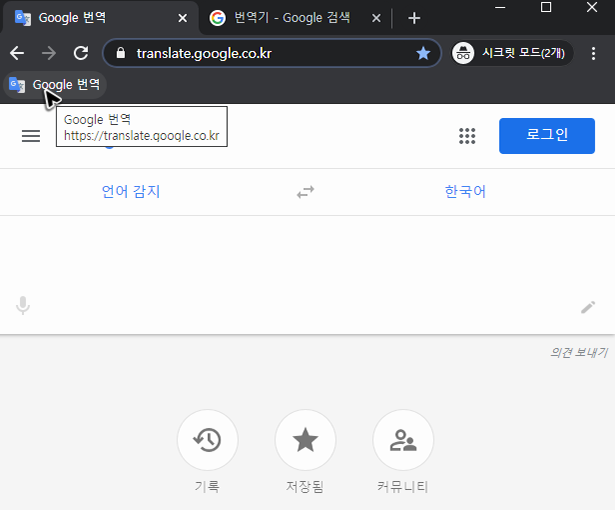This screenshot has width=615, height=510.
Task: Open the incognito mode (시크릿 모드) indicator
Action: click(x=512, y=53)
